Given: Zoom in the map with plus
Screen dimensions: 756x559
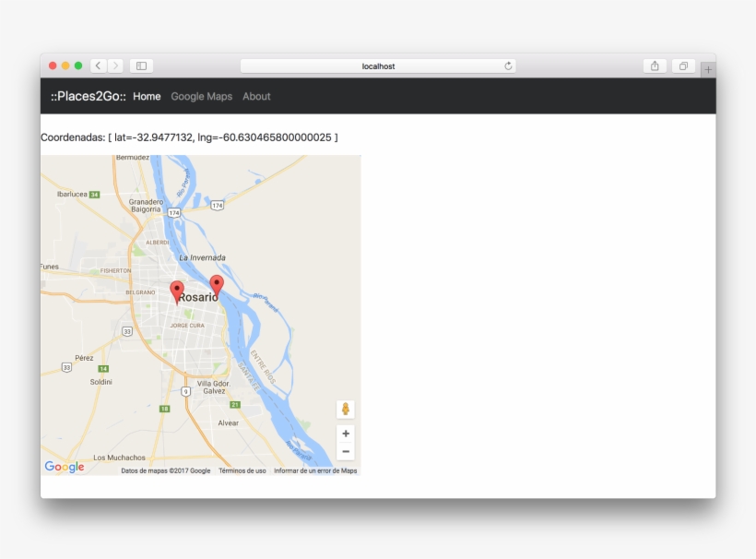Looking at the screenshot, I should (346, 434).
